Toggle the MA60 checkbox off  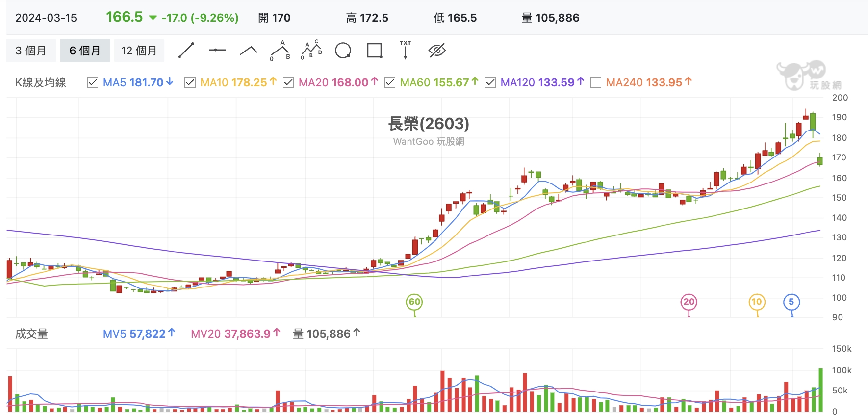tap(390, 82)
